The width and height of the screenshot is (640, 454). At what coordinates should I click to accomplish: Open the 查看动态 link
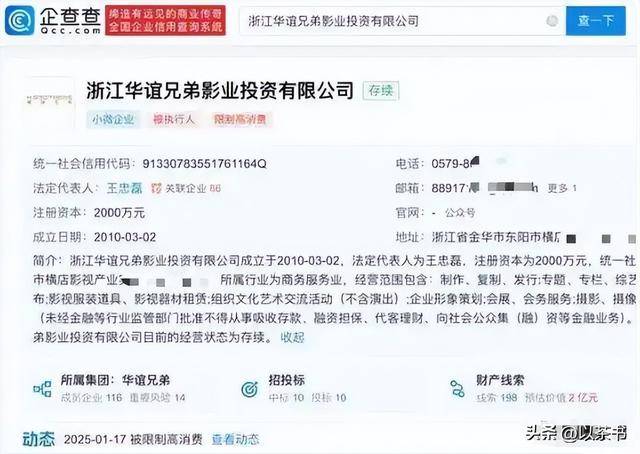pos(236,439)
